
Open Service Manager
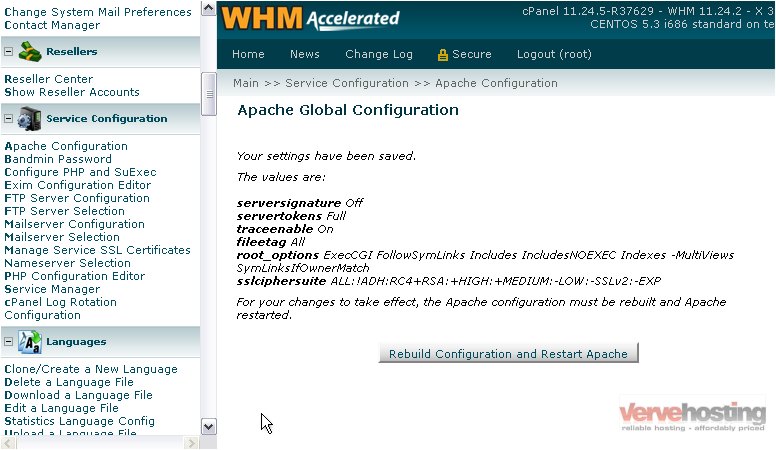pyautogui.click(x=52, y=289)
